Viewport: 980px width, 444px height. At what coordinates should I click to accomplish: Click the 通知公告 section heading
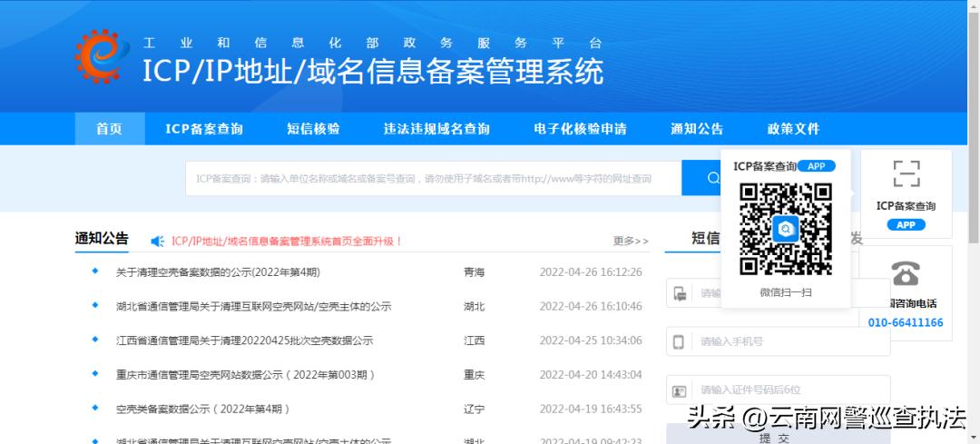coord(102,238)
